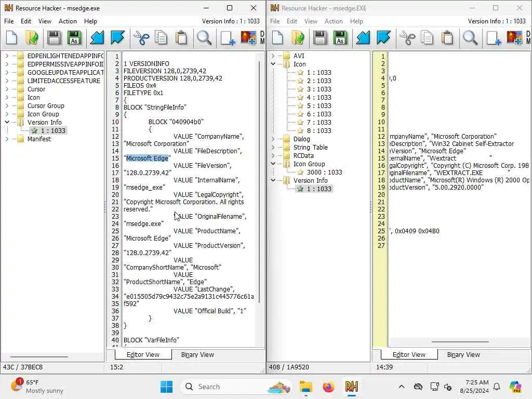This screenshot has height=399, width=532.
Task: Click Copy icon in msedge.EXE right window
Action: [x=427, y=37]
